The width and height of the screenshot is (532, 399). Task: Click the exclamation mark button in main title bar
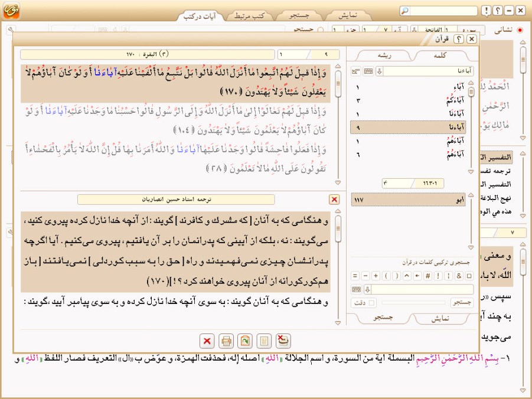click(487, 11)
